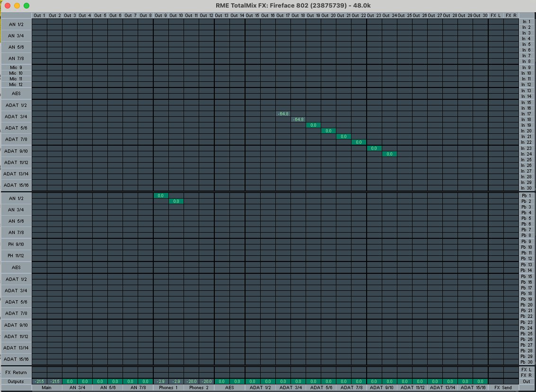This screenshot has height=392, width=536.
Task: Click the 0.0 playback cell in row Pb 2
Action: point(176,201)
